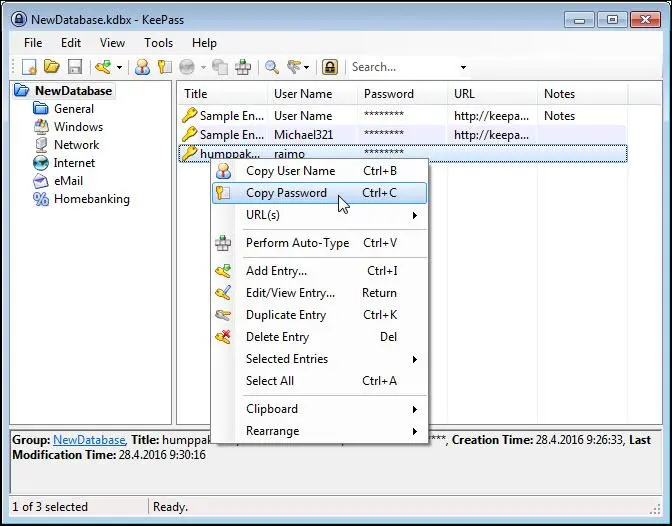The image size is (672, 526).
Task: Choose Select All in context menu
Action: tap(320, 381)
